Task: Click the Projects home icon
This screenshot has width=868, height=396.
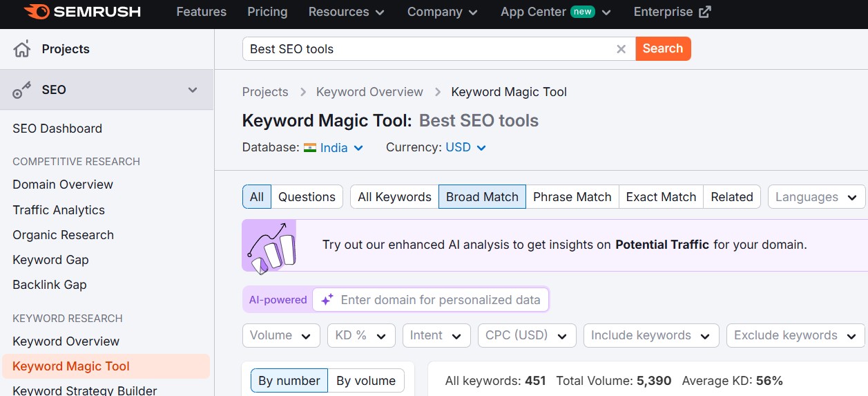Action: (x=22, y=49)
